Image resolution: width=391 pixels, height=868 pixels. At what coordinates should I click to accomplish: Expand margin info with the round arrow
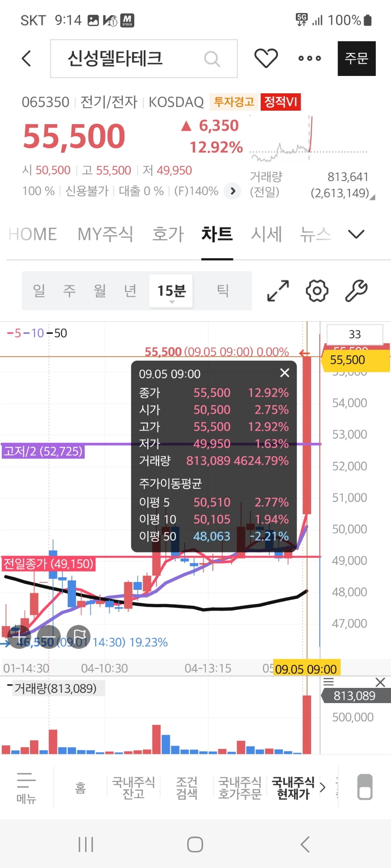coord(233,191)
